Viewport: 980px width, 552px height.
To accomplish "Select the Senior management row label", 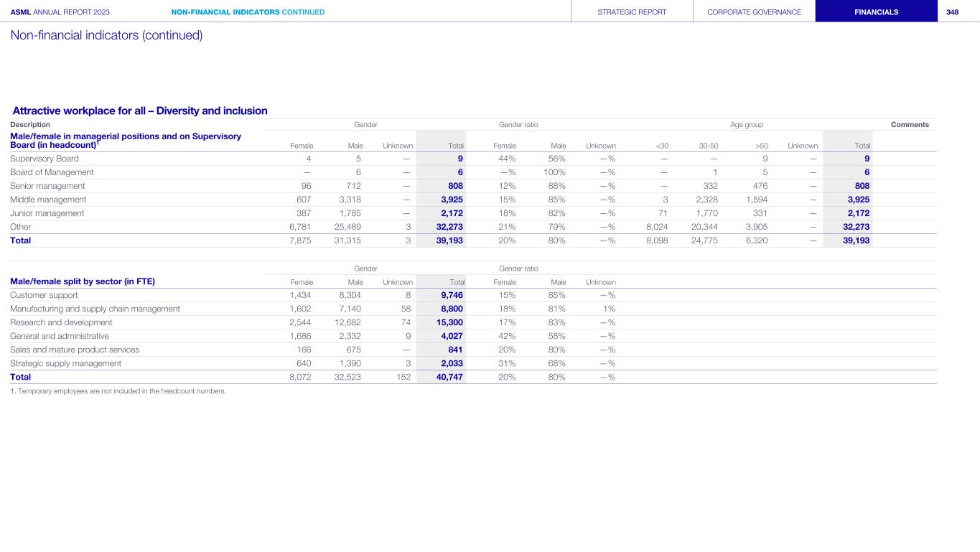I will (x=48, y=186).
